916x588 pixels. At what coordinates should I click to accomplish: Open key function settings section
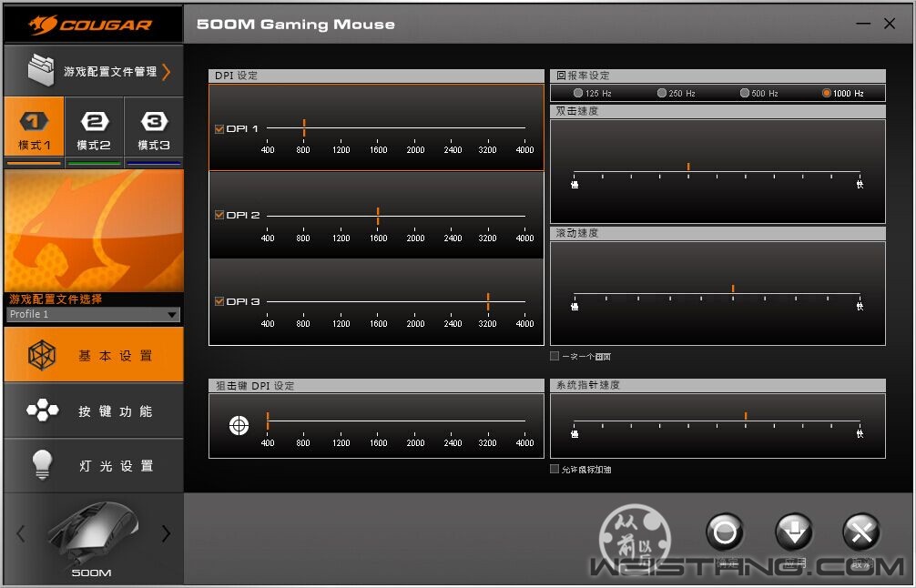coord(94,411)
